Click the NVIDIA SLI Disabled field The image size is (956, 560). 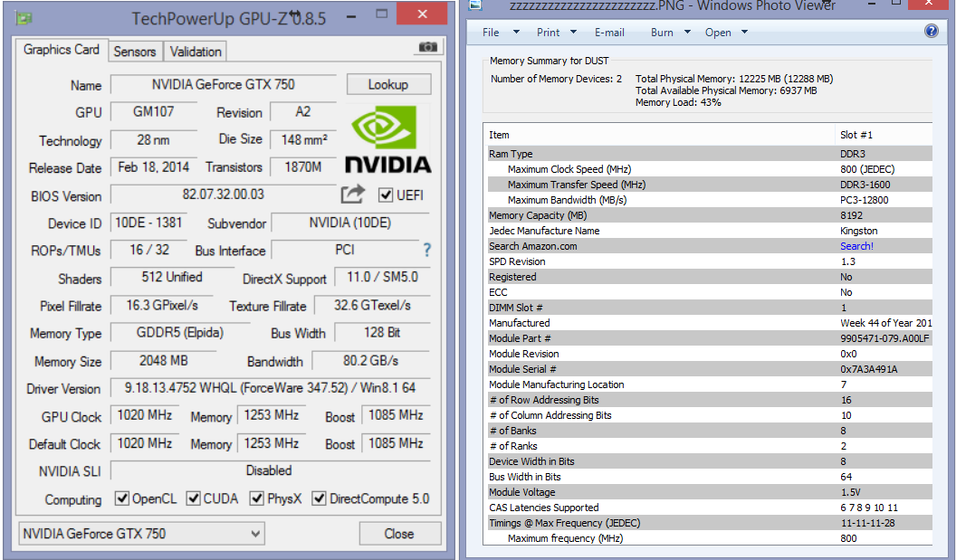tap(270, 471)
